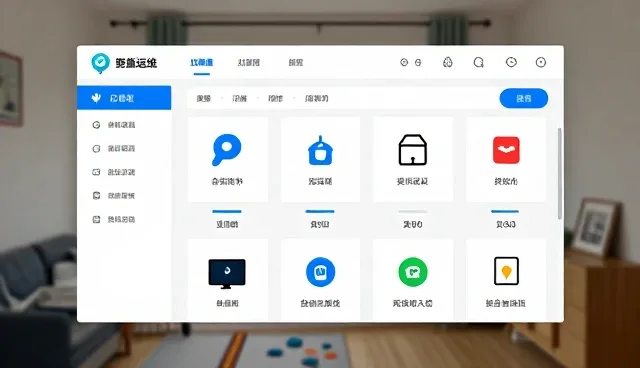Select the third filter option in filter bar
The height and width of the screenshot is (368, 640).
click(276, 98)
